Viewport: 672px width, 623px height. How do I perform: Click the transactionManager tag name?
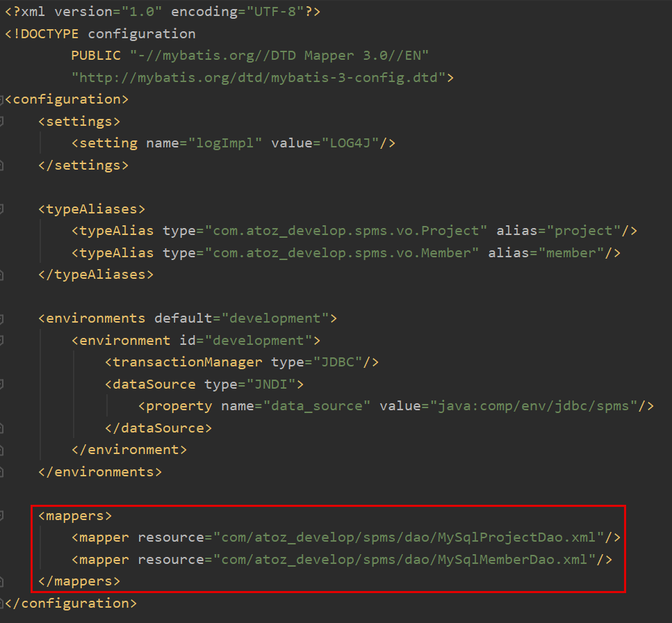(x=188, y=362)
